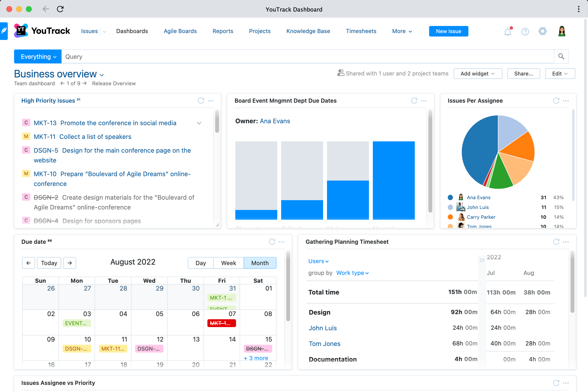Open the Edit dashboard dropdown

click(x=560, y=73)
